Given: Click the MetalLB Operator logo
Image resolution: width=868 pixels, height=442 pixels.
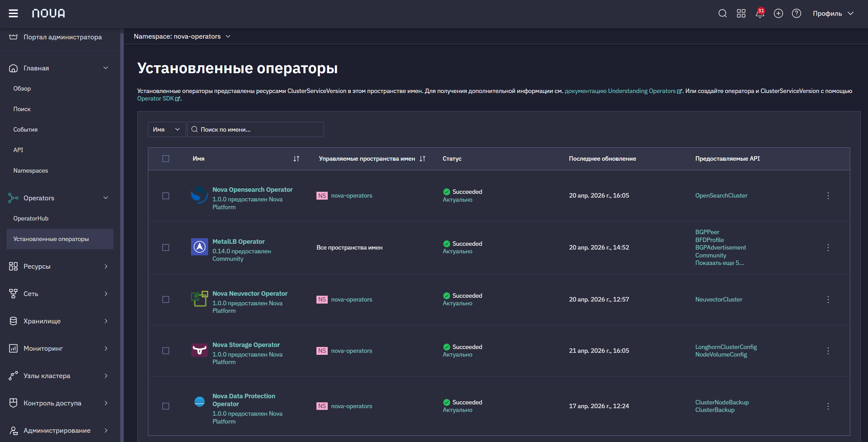Looking at the screenshot, I should coord(199,247).
